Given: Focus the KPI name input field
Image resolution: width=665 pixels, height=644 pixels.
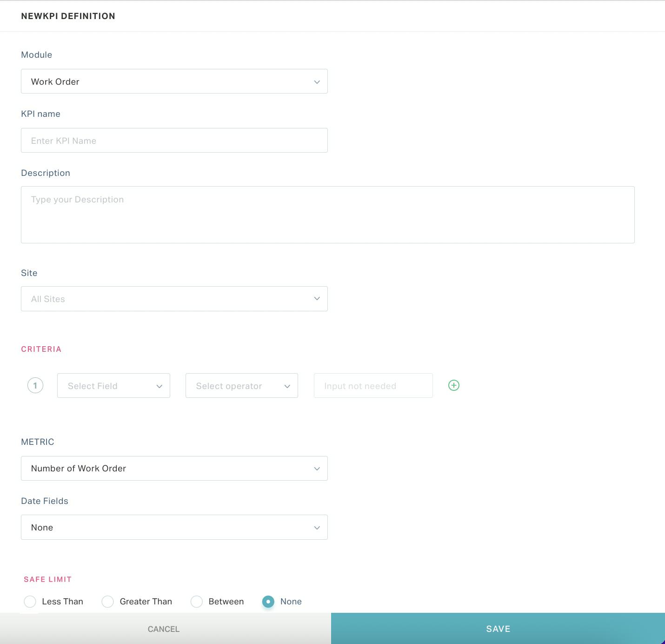Looking at the screenshot, I should click(x=174, y=141).
